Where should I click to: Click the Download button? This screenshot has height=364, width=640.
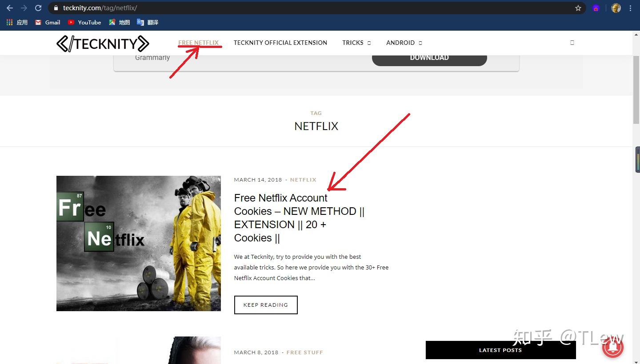pyautogui.click(x=429, y=59)
